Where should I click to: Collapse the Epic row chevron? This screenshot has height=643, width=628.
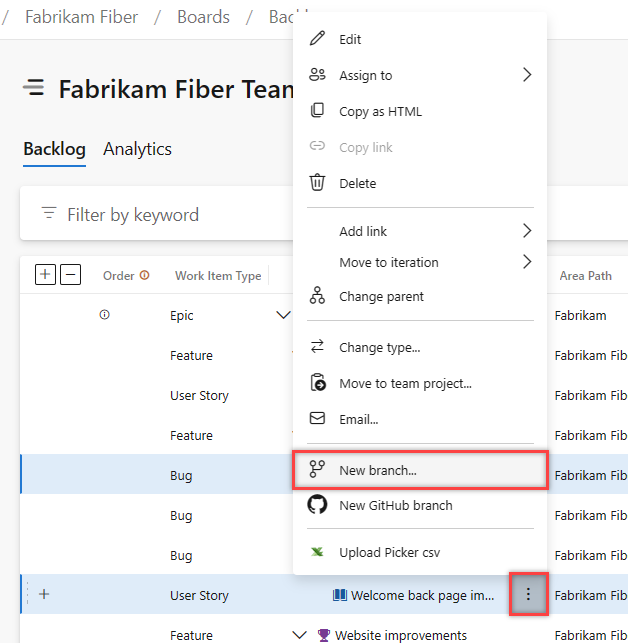click(283, 315)
